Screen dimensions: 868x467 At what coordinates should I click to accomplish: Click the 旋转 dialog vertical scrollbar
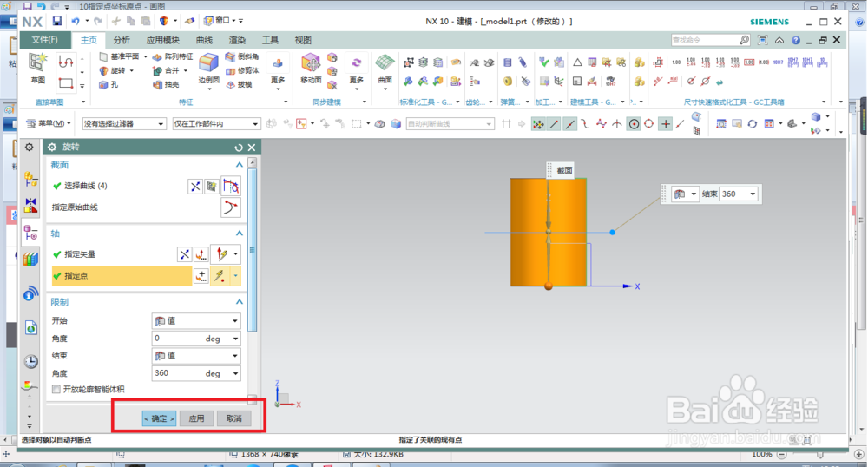[253, 251]
